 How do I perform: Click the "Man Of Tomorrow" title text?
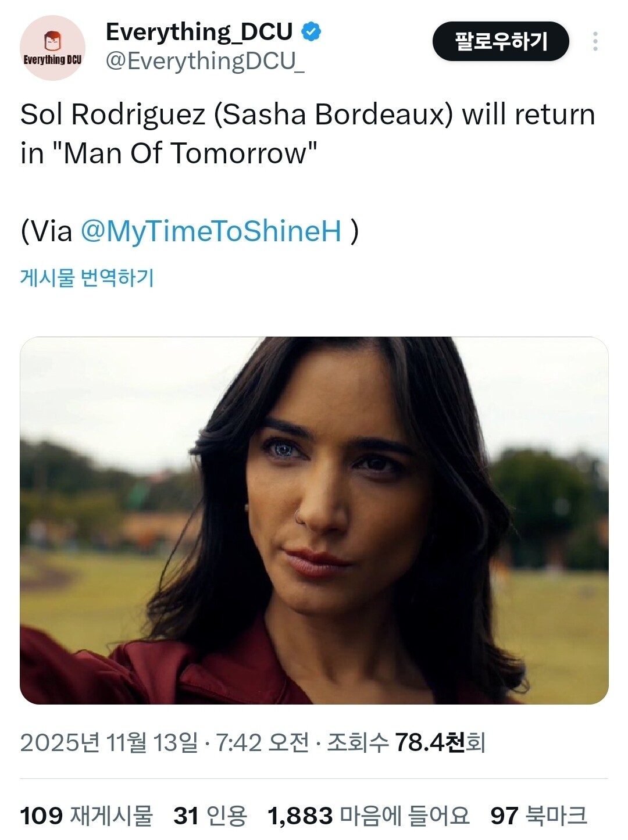(x=190, y=153)
